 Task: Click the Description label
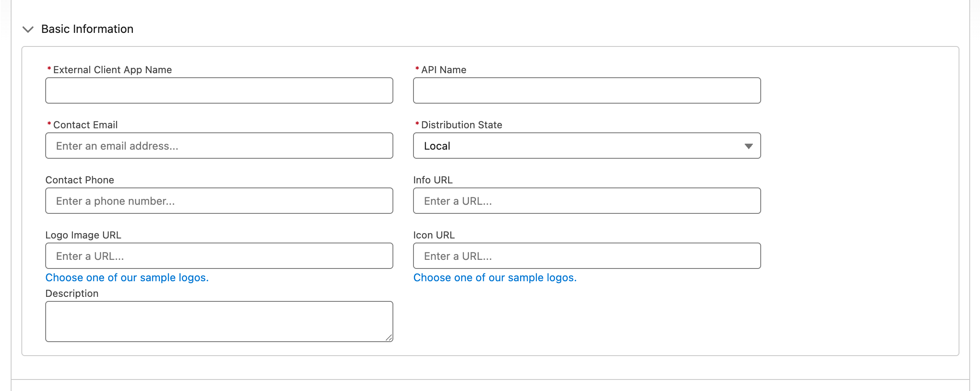tap(72, 294)
